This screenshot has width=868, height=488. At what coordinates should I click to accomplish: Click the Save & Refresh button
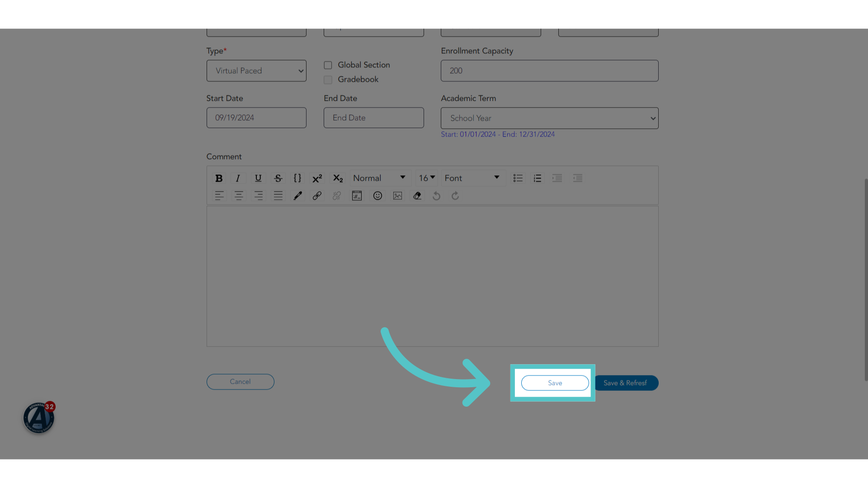click(625, 383)
